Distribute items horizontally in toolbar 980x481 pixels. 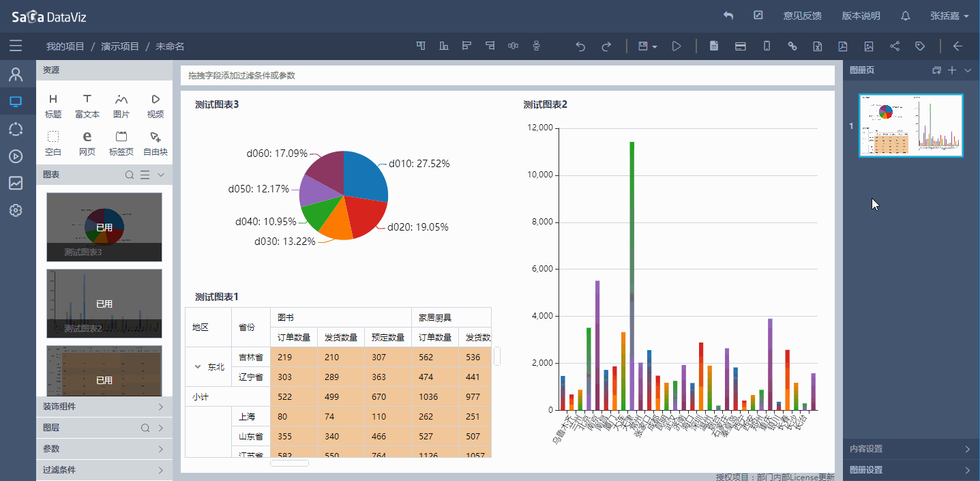click(514, 46)
